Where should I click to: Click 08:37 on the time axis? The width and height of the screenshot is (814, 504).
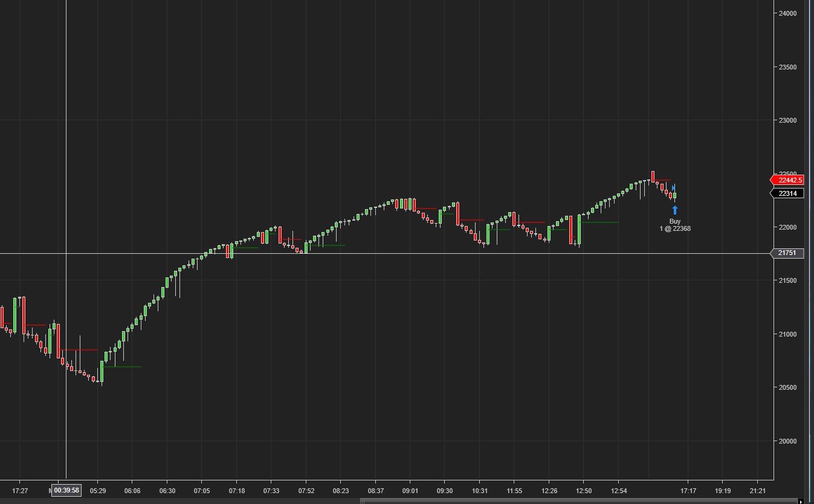(375, 491)
